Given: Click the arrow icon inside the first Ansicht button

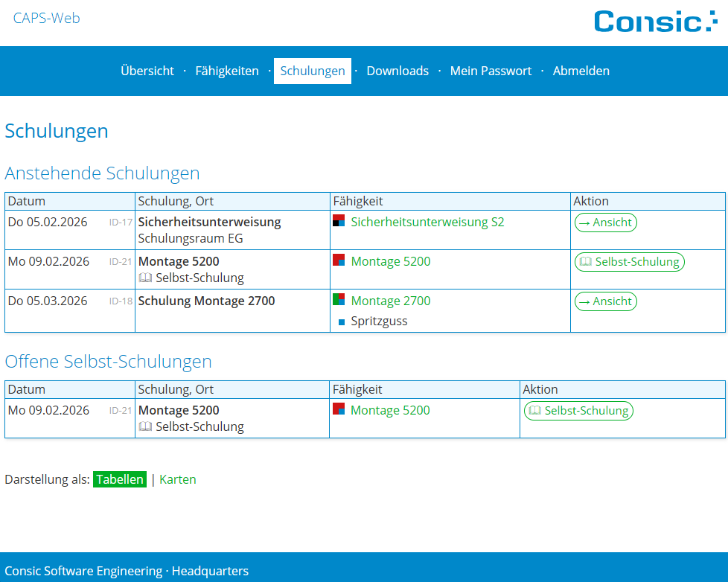Looking at the screenshot, I should 587,222.
